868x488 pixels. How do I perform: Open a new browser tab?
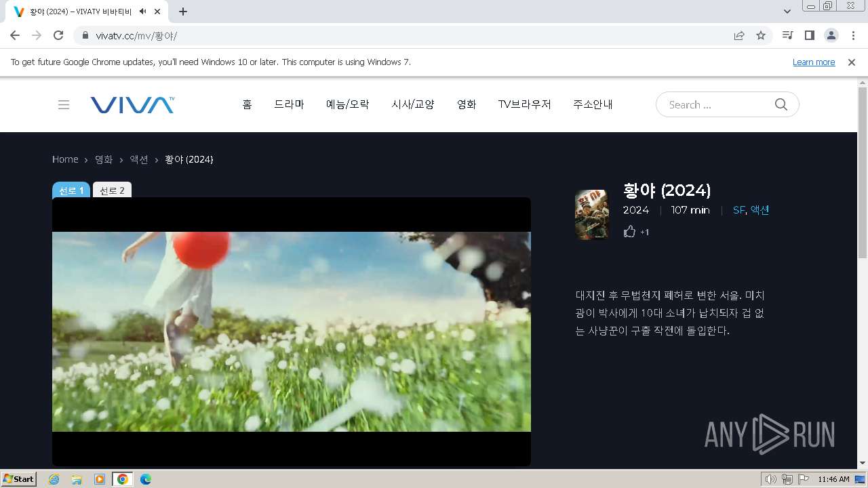coord(183,12)
